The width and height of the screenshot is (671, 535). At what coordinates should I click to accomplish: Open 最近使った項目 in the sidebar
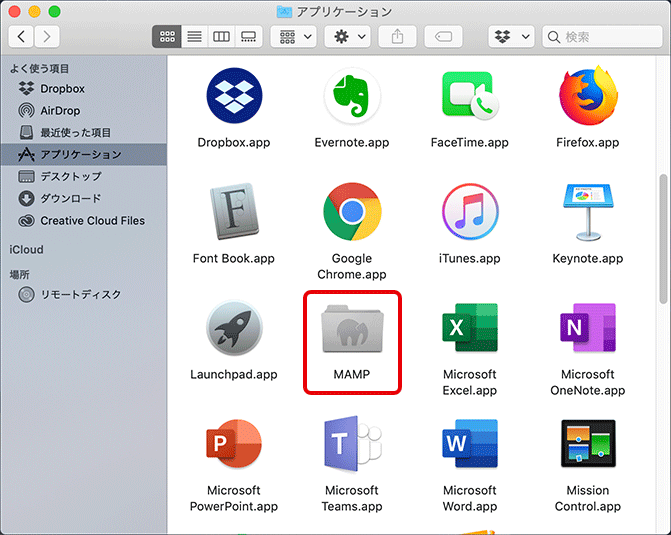pos(84,133)
